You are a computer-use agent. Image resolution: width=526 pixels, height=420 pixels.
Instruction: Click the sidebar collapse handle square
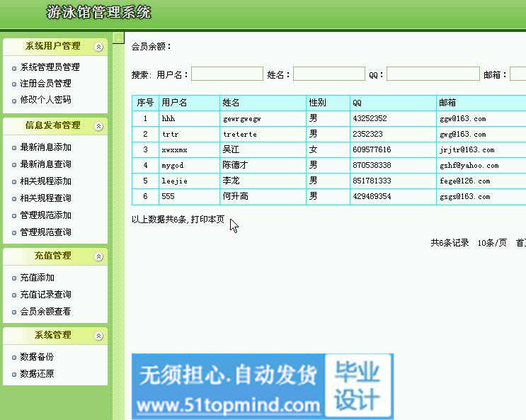click(119, 38)
